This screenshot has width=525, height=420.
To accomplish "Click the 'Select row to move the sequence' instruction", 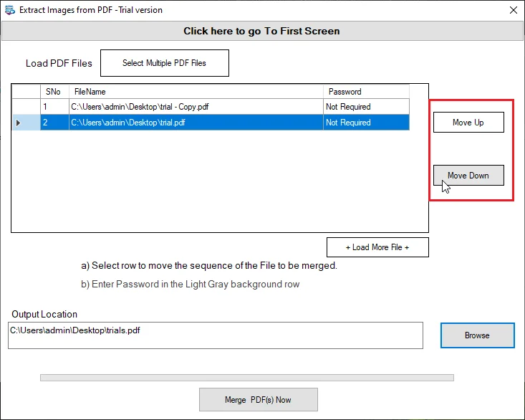I will click(209, 266).
